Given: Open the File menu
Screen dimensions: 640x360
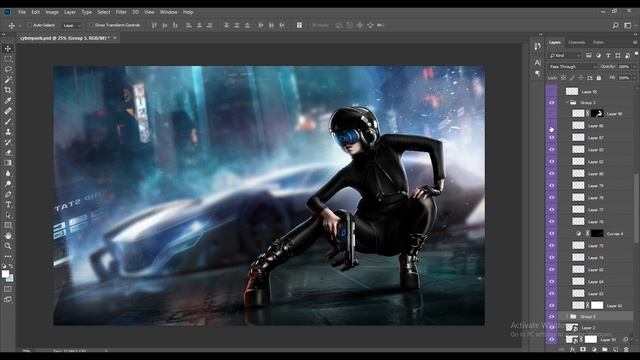Looking at the screenshot, I should coord(22,12).
